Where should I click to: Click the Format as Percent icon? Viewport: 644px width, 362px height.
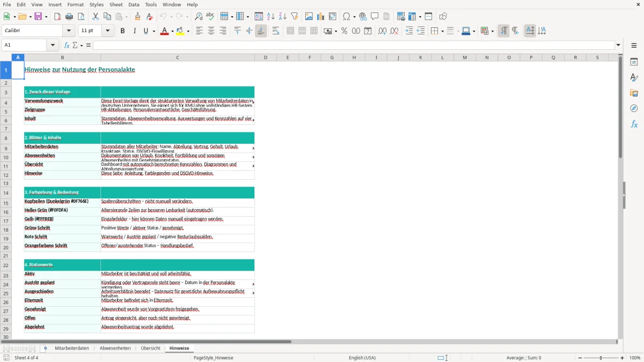point(344,31)
